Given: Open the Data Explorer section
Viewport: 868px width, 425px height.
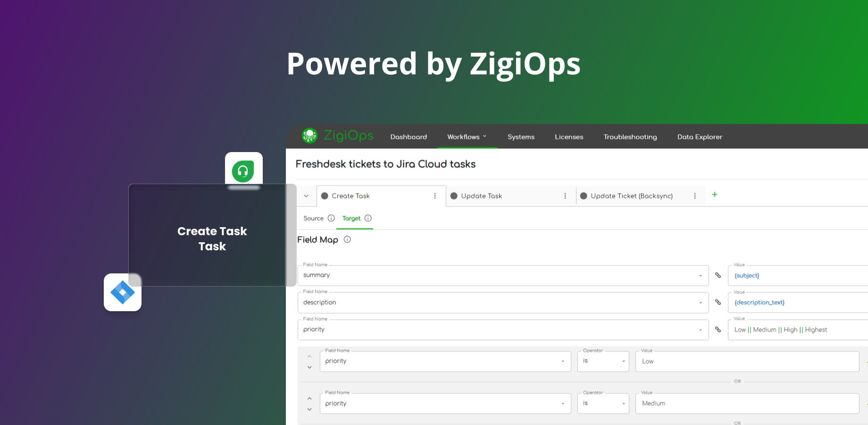Looking at the screenshot, I should (700, 136).
